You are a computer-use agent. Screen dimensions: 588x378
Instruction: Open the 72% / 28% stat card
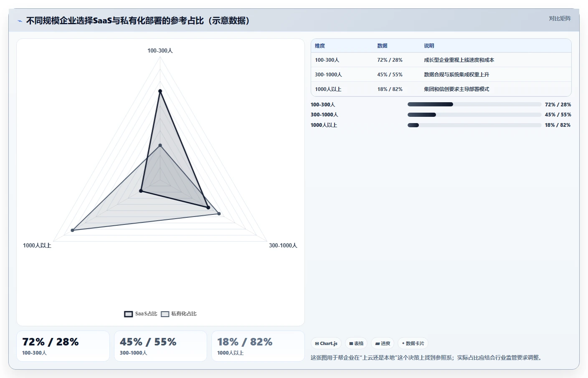63,346
